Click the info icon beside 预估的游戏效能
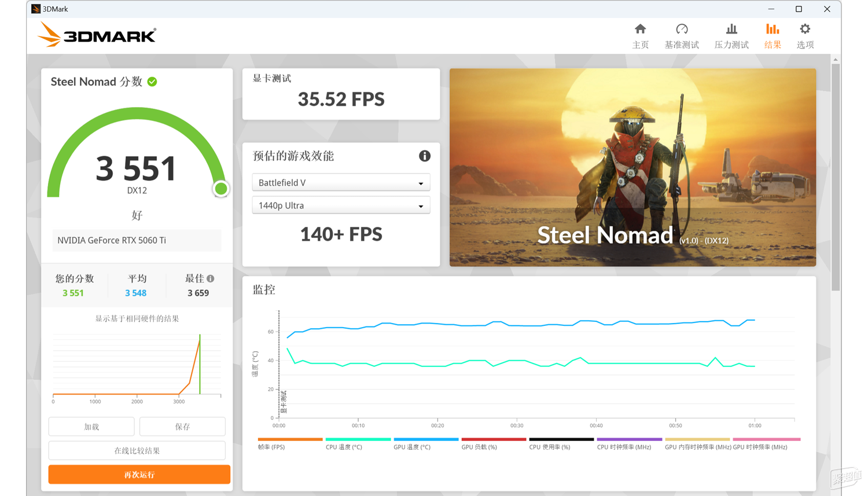This screenshot has width=868, height=496. coord(425,156)
